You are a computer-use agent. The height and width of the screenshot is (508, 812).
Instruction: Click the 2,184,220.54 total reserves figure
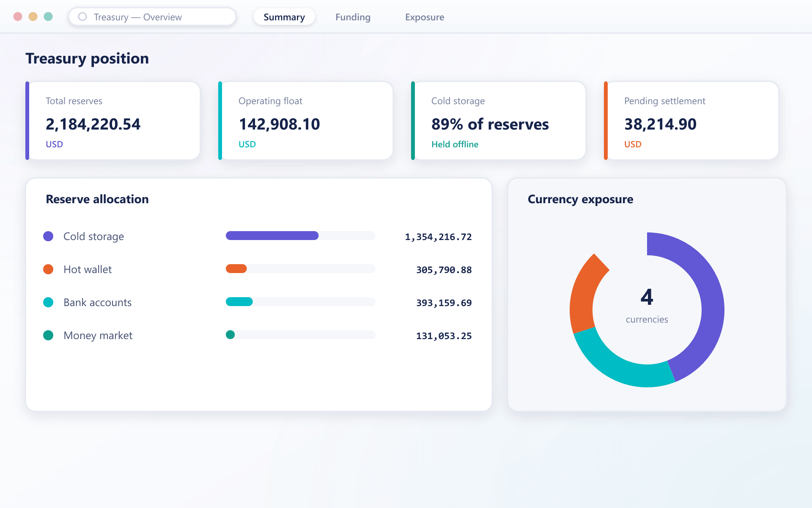tap(93, 124)
